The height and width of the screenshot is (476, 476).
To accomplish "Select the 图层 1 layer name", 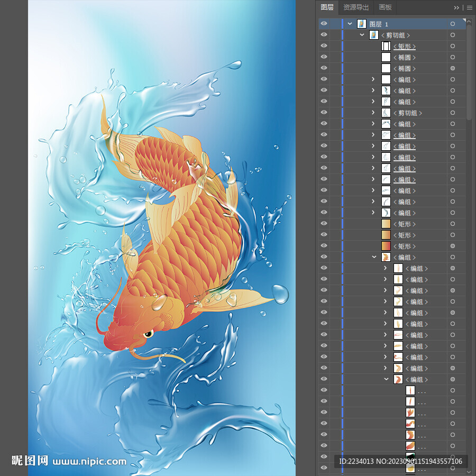I will click(379, 24).
